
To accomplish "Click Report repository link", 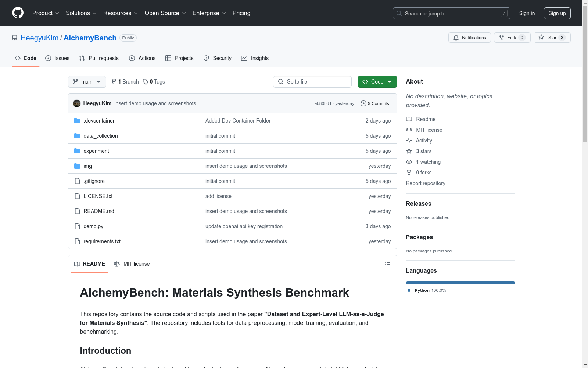I will (426, 183).
